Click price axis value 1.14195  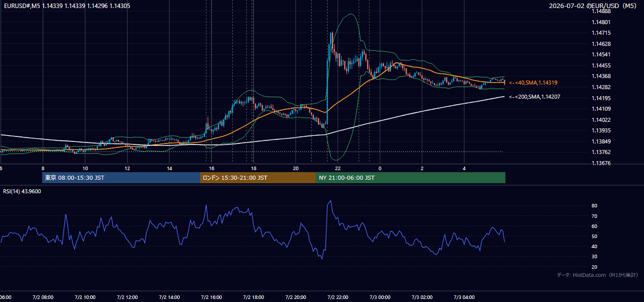pos(601,98)
